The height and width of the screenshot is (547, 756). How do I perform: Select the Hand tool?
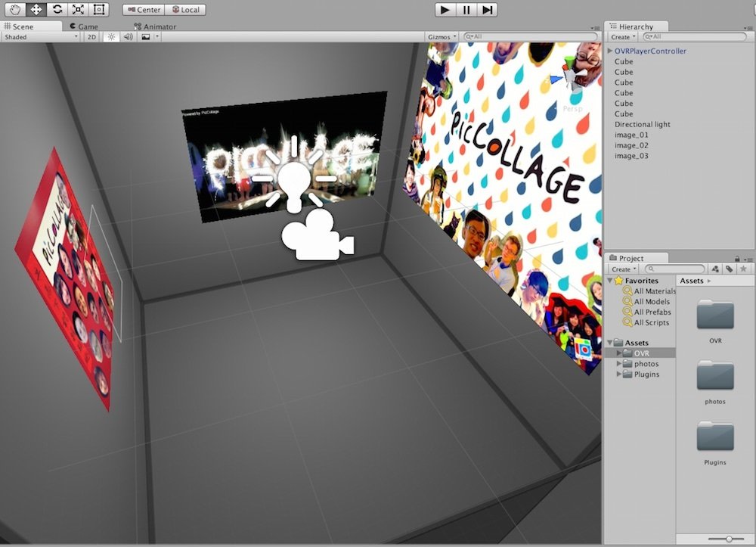[x=15, y=9]
